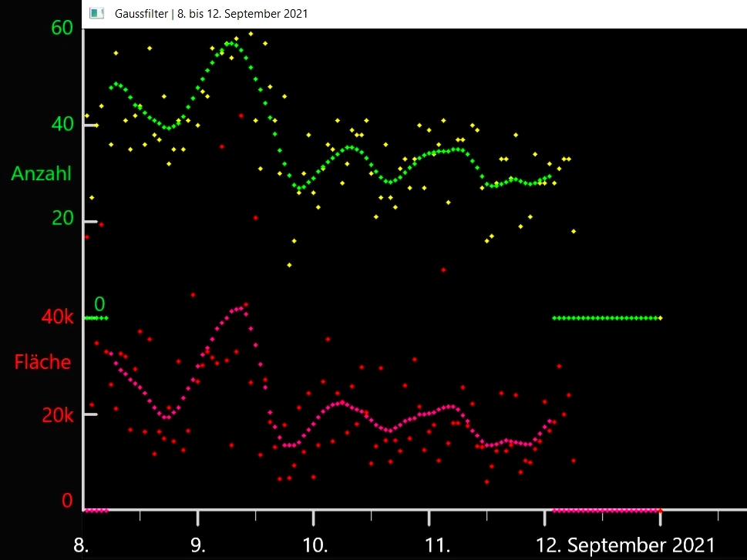Click the '8.' date label
The height and width of the screenshot is (560, 747).
click(x=81, y=545)
